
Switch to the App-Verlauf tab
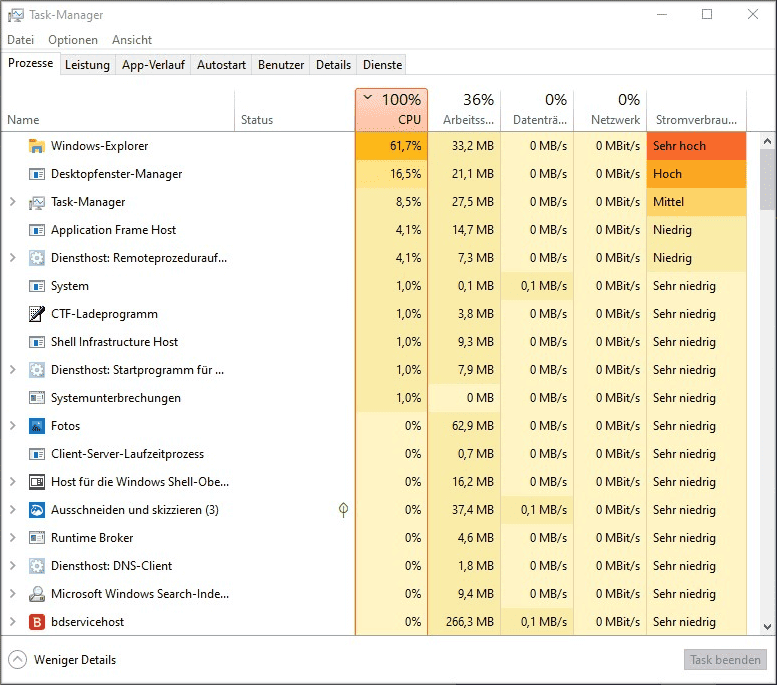(x=153, y=65)
